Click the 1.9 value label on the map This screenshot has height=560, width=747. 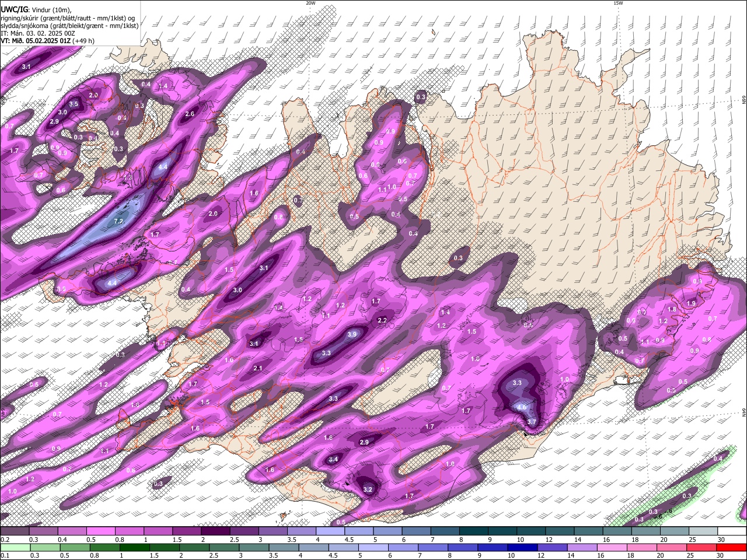(692, 303)
